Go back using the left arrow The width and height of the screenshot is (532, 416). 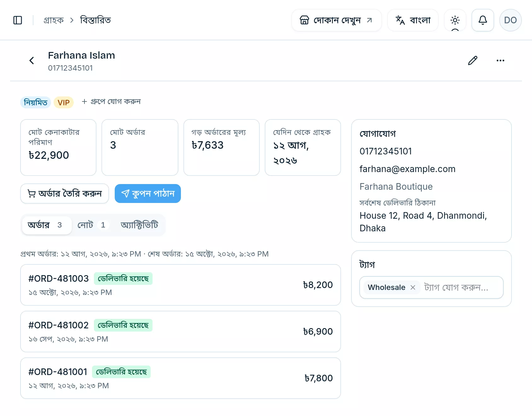[32, 61]
